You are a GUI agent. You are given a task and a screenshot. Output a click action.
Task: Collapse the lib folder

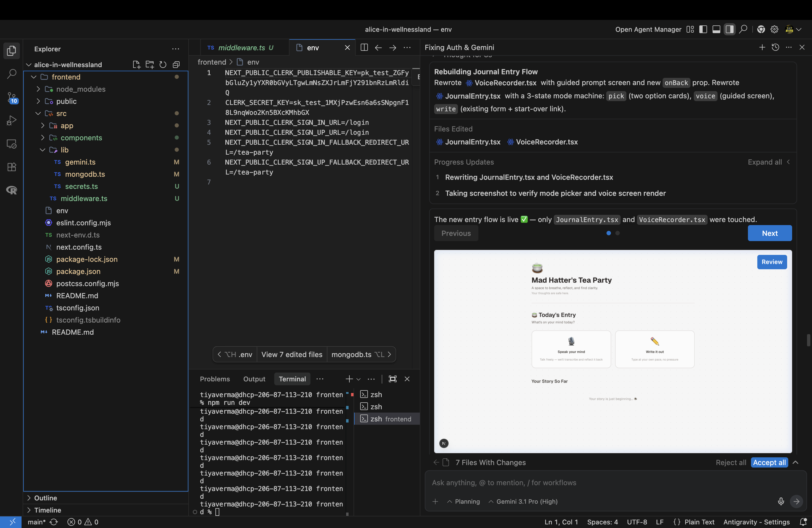[42, 150]
